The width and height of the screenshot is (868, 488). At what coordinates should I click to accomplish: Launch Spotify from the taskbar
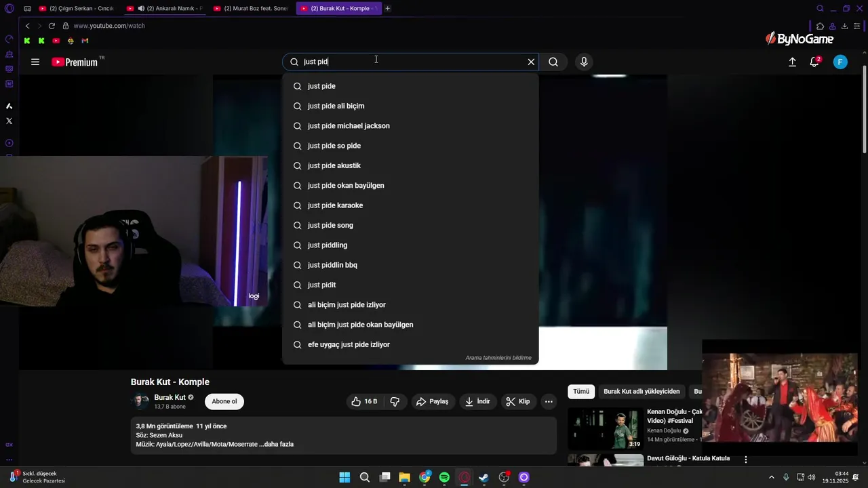point(444,477)
